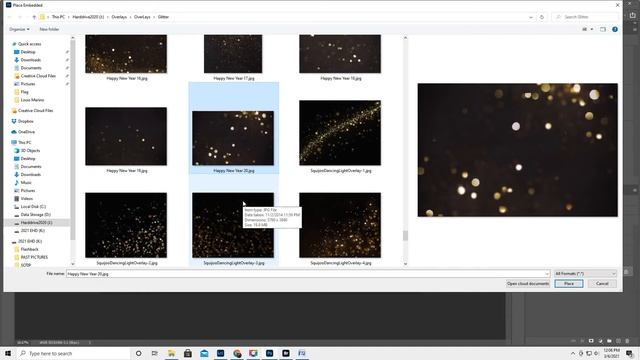
Task: Click Add layer mask icon in Photoshop Layers panel
Action: tap(591, 341)
